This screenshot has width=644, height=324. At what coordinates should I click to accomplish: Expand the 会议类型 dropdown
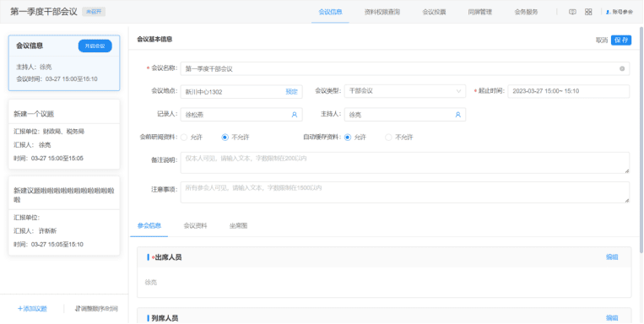tap(405, 91)
